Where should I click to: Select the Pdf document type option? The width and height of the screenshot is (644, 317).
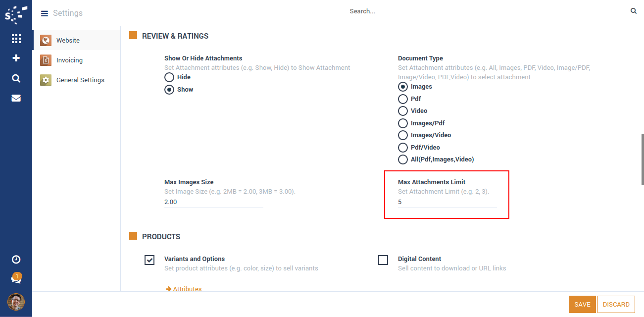[403, 99]
